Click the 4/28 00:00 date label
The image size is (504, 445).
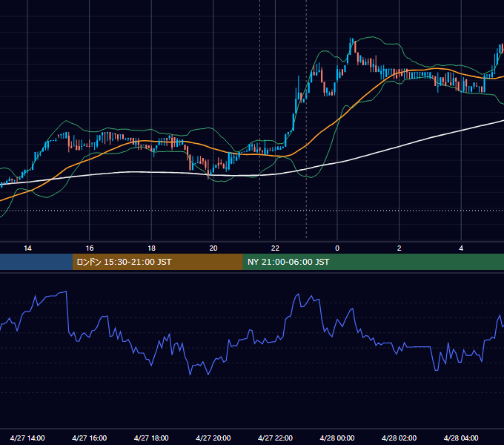click(x=337, y=438)
